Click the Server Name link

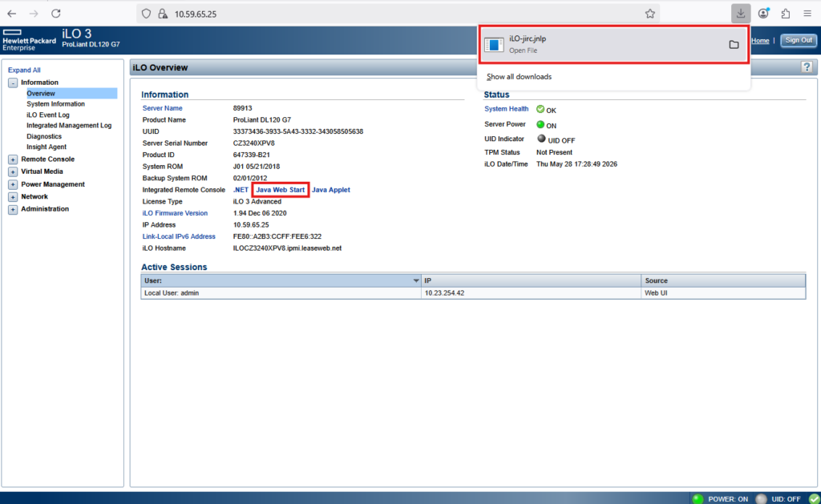tap(162, 108)
